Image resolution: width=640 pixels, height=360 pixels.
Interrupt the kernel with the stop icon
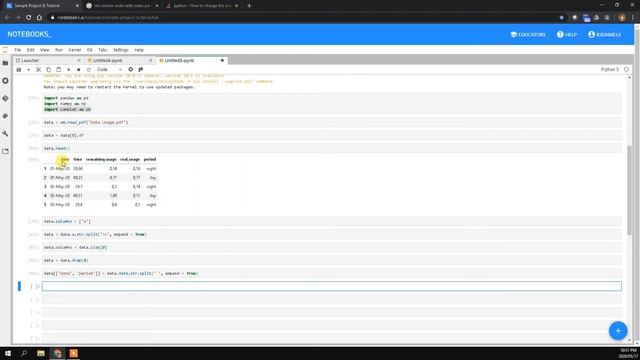click(78, 70)
